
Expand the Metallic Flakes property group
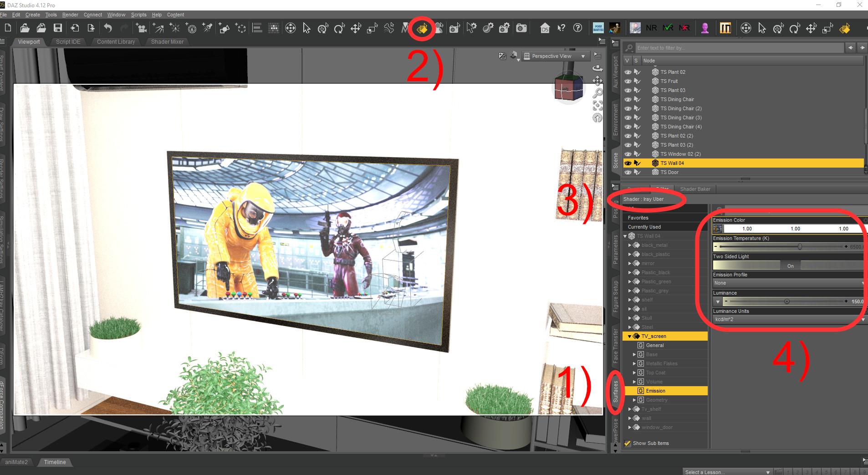634,363
